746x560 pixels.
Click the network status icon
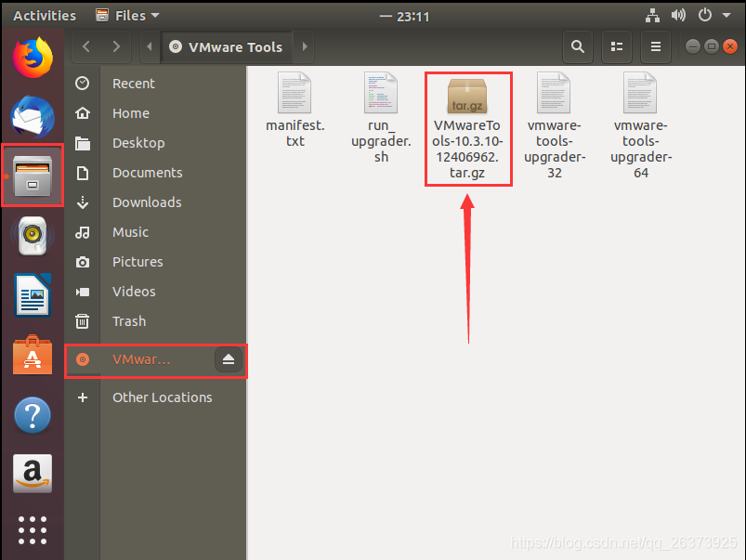pos(652,16)
